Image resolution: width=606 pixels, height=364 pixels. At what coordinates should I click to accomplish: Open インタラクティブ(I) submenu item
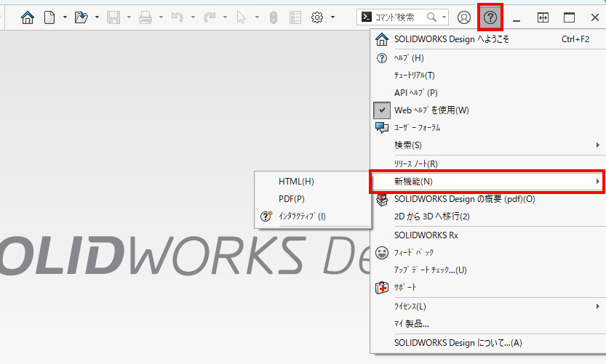(x=302, y=216)
